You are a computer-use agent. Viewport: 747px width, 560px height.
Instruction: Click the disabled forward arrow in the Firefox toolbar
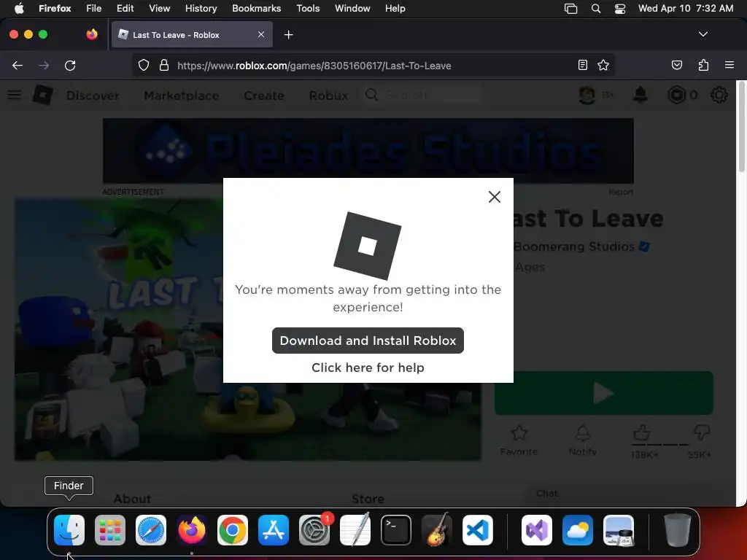tap(44, 65)
